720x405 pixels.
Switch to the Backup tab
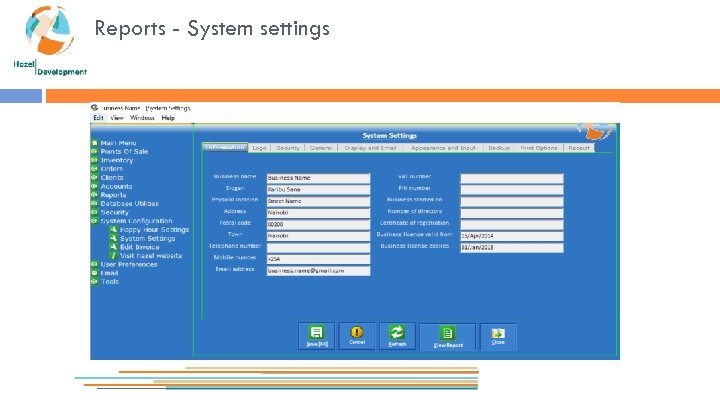[x=499, y=148]
